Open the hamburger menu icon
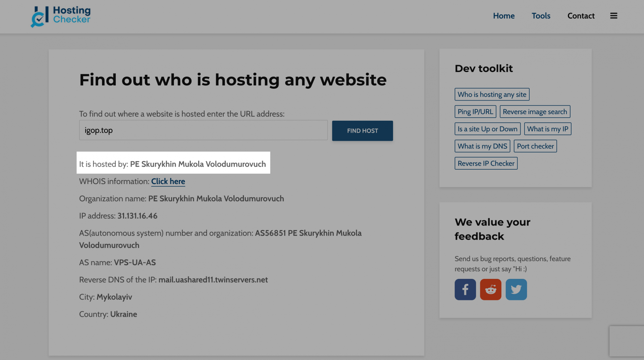Viewport: 644px width, 360px height. [613, 16]
